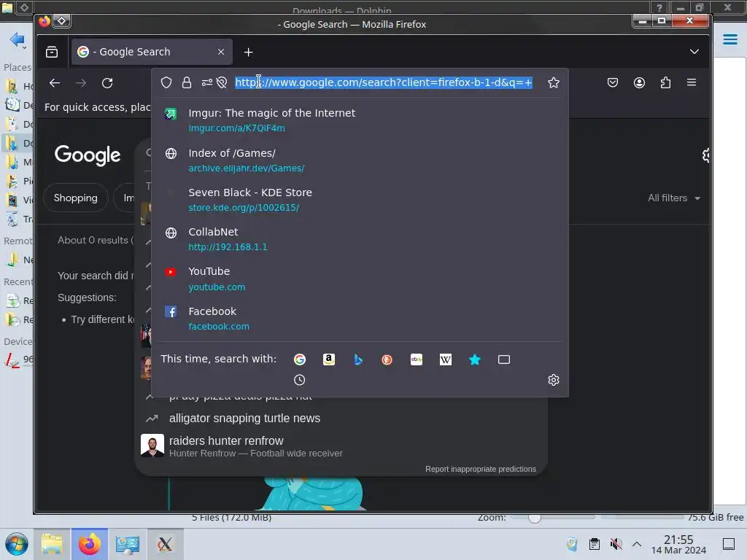Switch to Firefox in the taskbar
Screen dimensions: 747x560
click(90, 544)
